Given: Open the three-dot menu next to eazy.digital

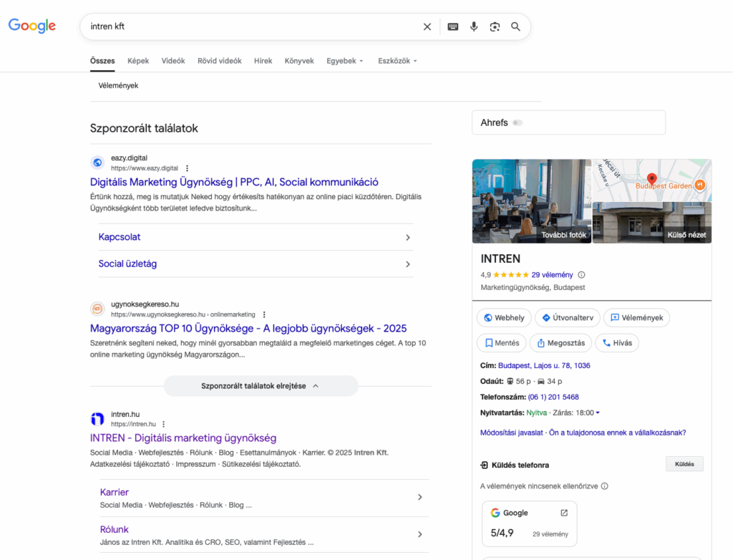Looking at the screenshot, I should point(187,168).
